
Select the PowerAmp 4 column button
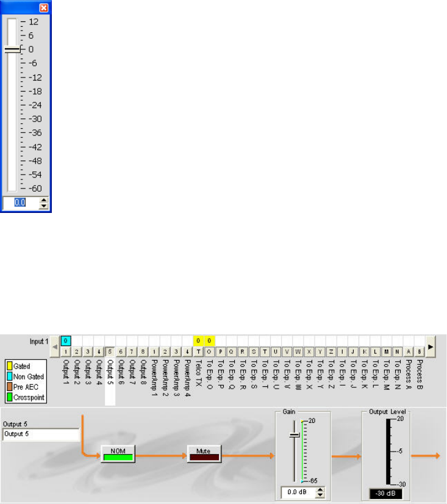point(187,351)
